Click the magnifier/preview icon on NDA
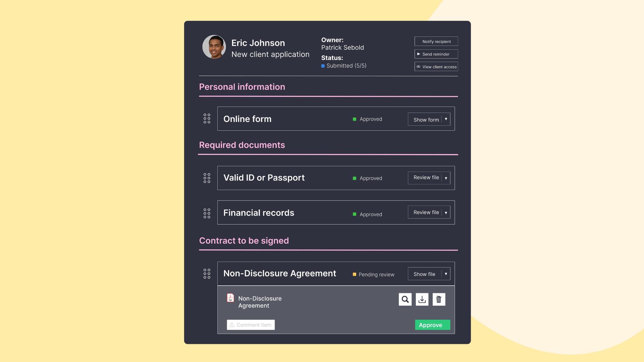 click(405, 299)
